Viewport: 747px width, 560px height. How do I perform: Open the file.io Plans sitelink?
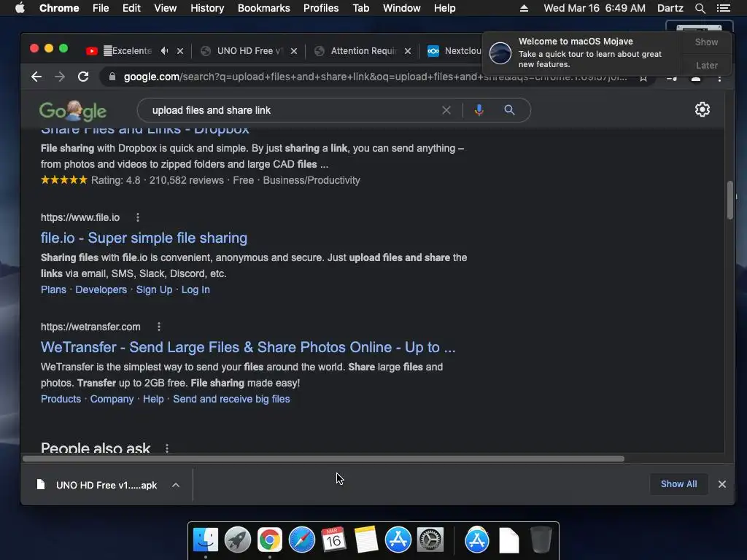(x=53, y=289)
